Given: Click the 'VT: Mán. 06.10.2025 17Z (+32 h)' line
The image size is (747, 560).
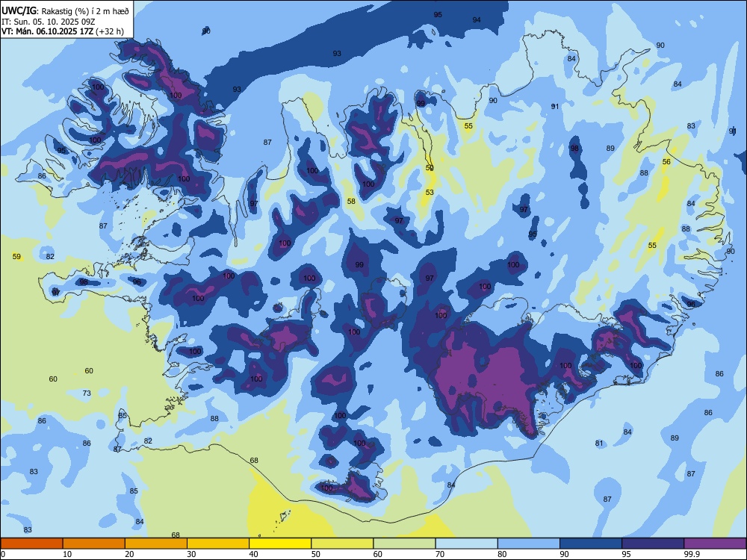Looking at the screenshot, I should click(x=63, y=31).
